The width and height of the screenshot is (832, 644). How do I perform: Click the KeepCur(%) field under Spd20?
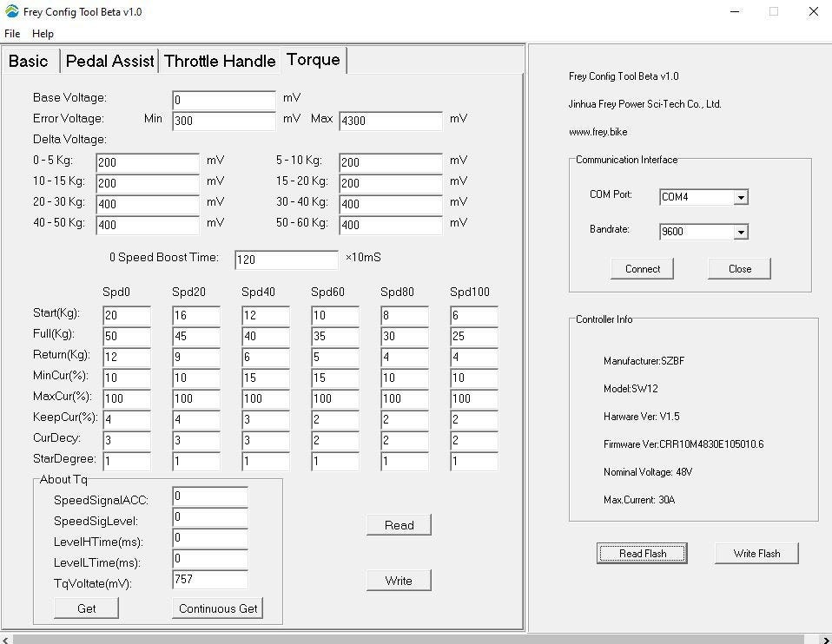[196, 419]
